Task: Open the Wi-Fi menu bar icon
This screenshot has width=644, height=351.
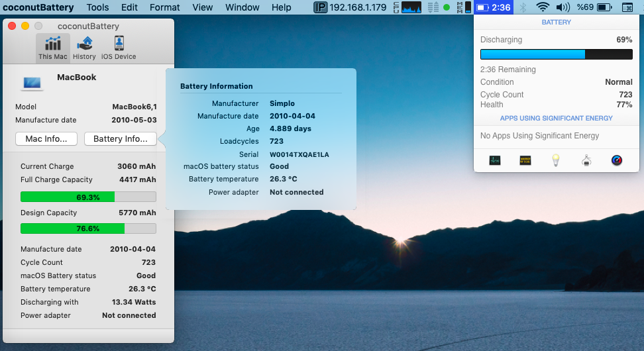Action: 543,7
